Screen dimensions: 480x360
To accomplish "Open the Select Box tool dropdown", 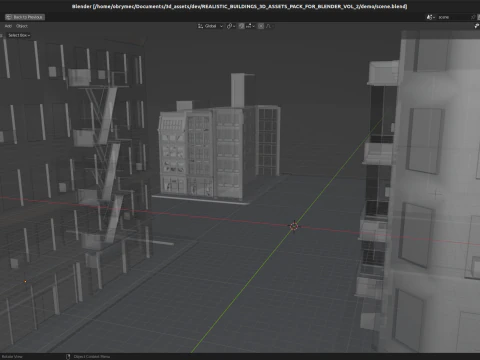I will pyautogui.click(x=19, y=35).
